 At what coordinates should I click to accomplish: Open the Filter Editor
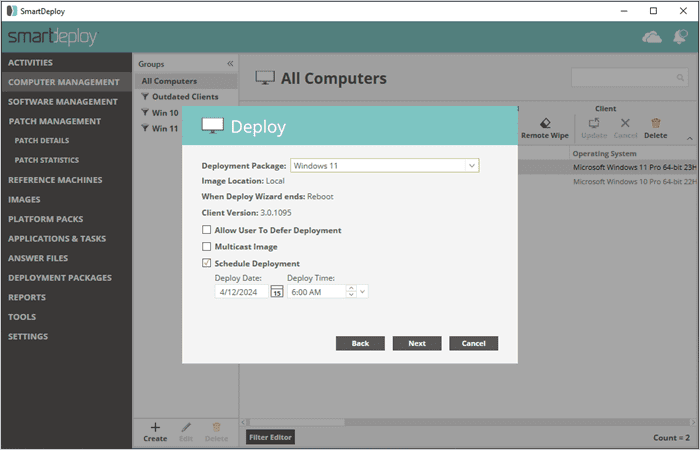[271, 438]
